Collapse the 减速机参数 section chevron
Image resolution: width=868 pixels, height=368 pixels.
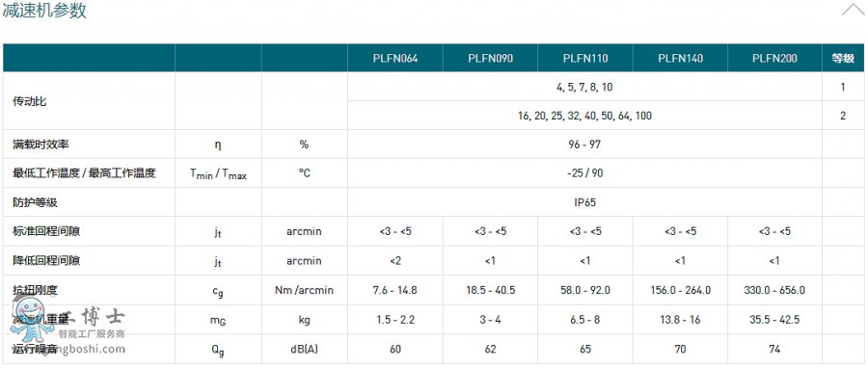(854, 10)
